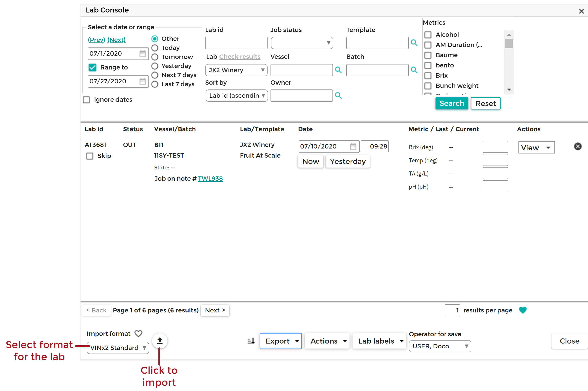Select the Tomorrow date radio option
Screen dimensions: 588x391
point(155,57)
